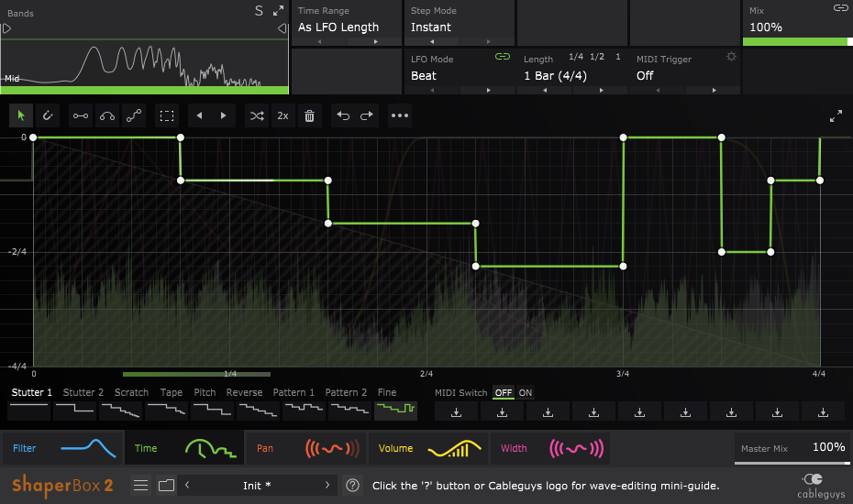The height and width of the screenshot is (504, 853).
Task: Click the 2x double wave button
Action: (x=282, y=115)
